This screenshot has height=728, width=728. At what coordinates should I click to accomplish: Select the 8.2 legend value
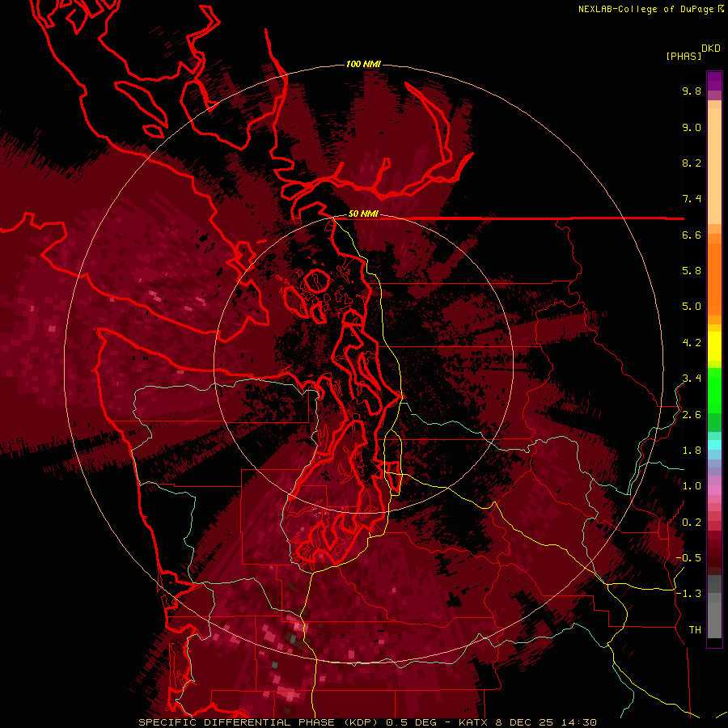[692, 163]
